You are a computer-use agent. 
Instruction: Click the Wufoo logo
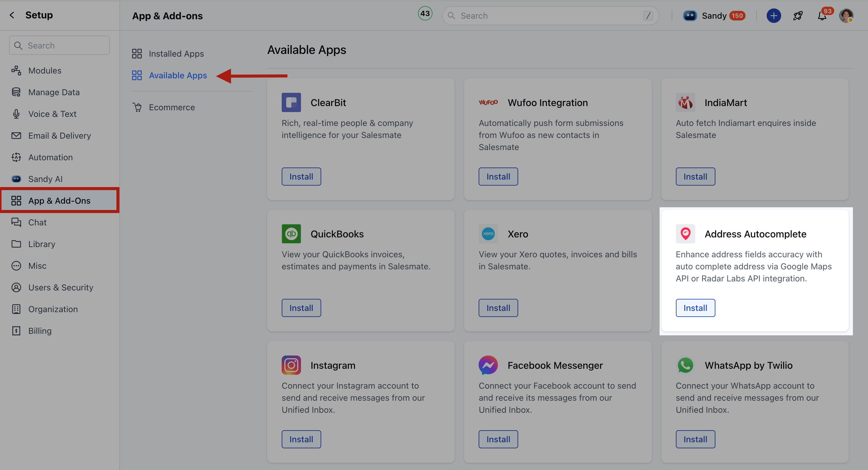pos(488,102)
